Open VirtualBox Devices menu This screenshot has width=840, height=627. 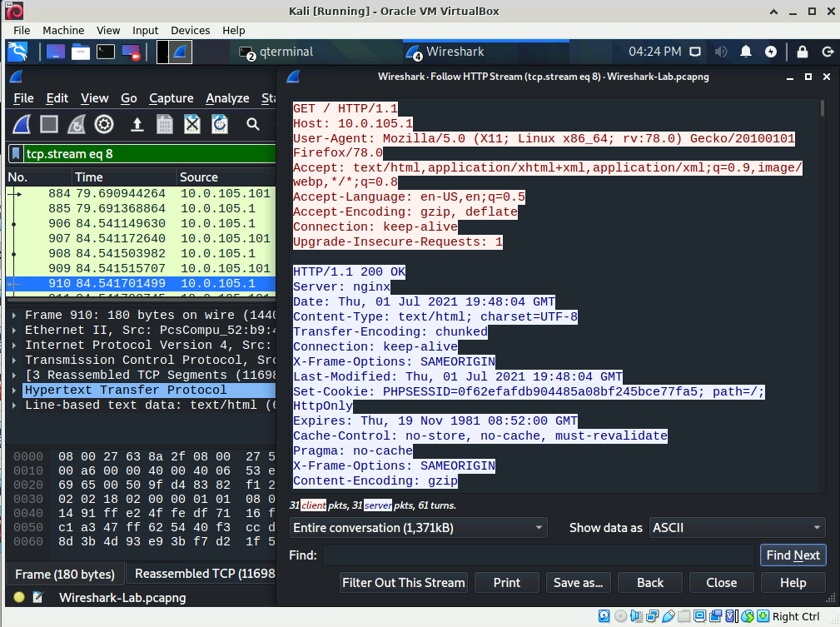[x=190, y=31]
